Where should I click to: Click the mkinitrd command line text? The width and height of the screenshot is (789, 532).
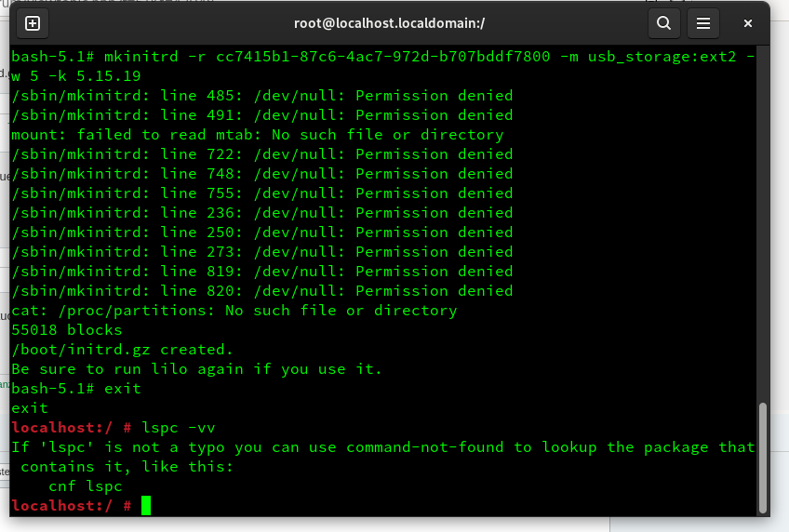pos(382,66)
